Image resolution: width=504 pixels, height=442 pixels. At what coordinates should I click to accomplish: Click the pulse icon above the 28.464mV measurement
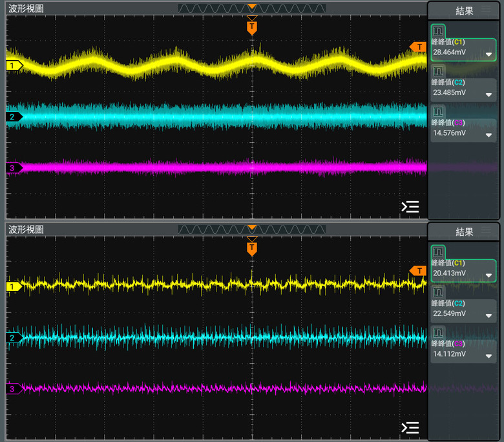439,30
